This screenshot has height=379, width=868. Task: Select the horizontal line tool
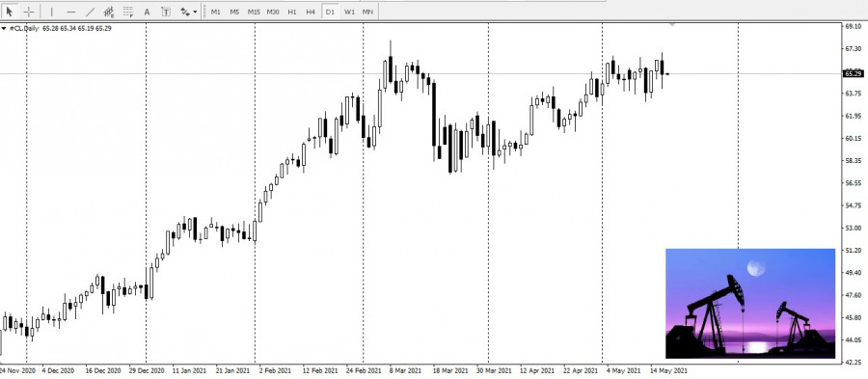click(70, 11)
